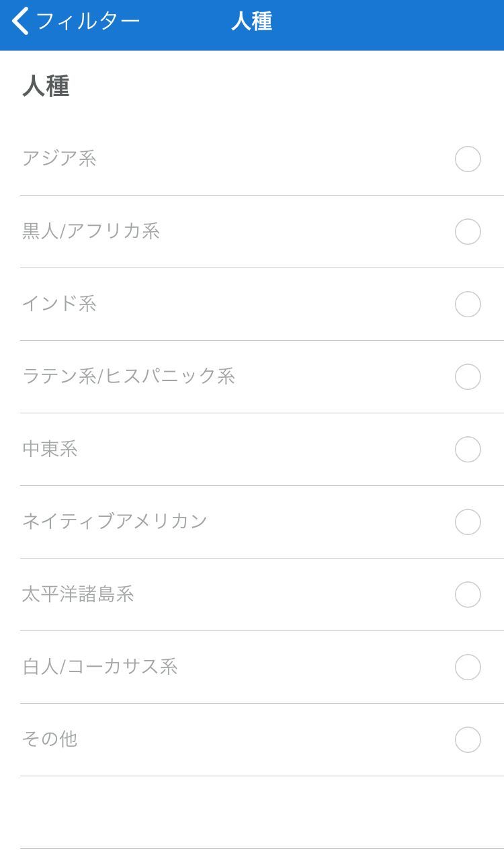The width and height of the screenshot is (504, 861).
Task: Select the その他 radio button
Action: pos(468,740)
